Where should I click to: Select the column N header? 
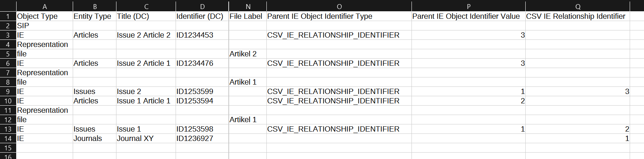click(x=248, y=6)
